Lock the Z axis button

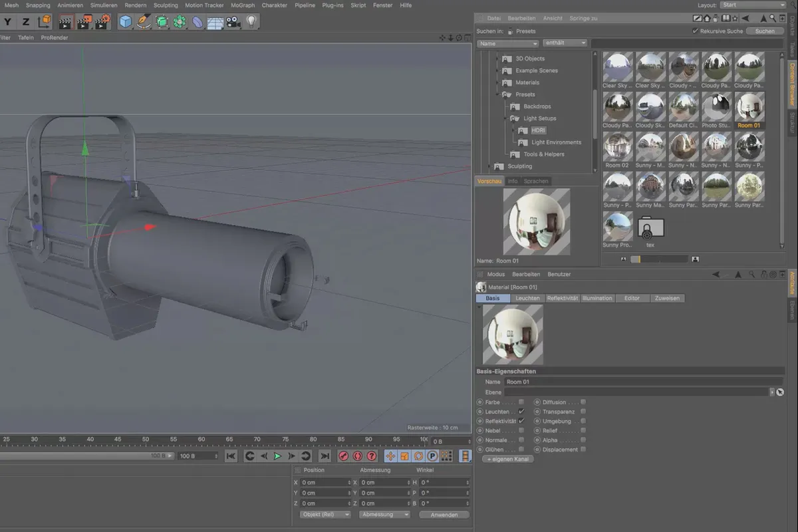point(26,21)
